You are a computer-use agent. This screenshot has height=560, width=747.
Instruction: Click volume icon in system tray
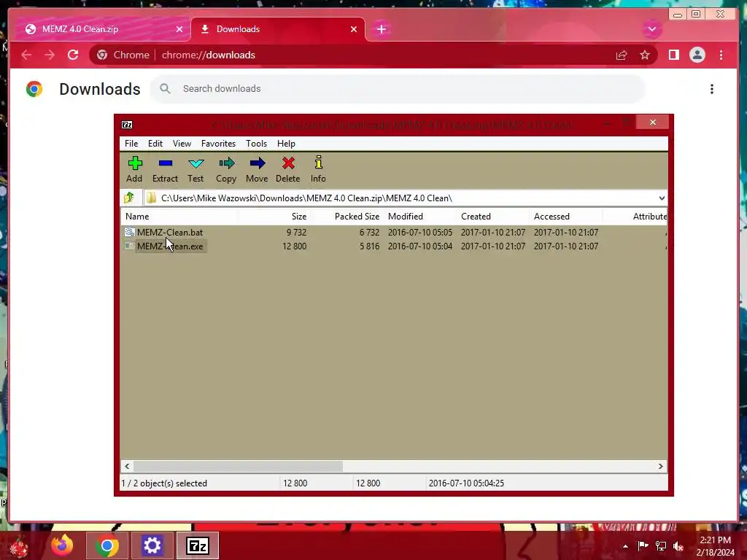click(x=678, y=546)
